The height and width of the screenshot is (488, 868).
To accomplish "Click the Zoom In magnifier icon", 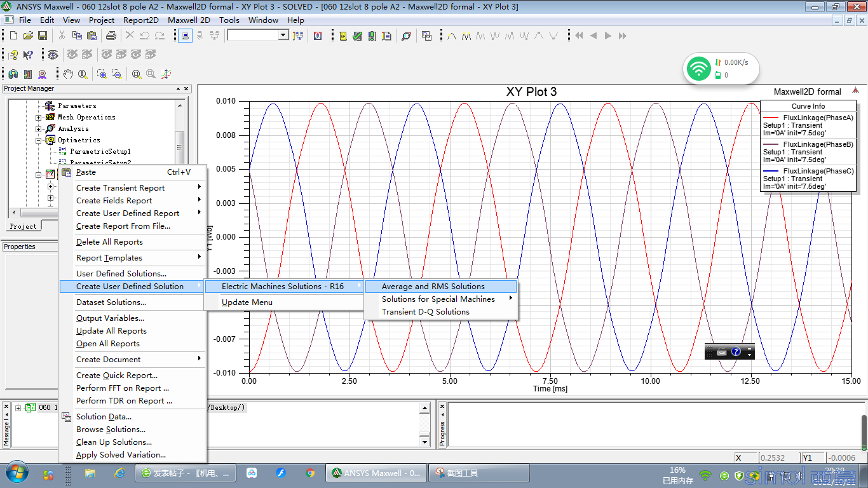I will 102,74.
